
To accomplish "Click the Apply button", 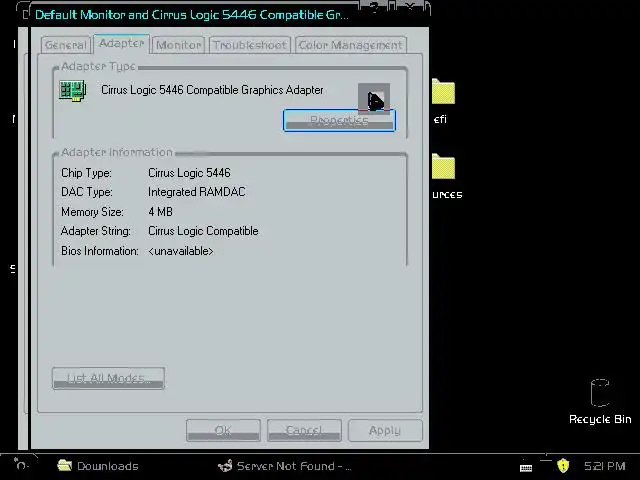I will pyautogui.click(x=385, y=431).
